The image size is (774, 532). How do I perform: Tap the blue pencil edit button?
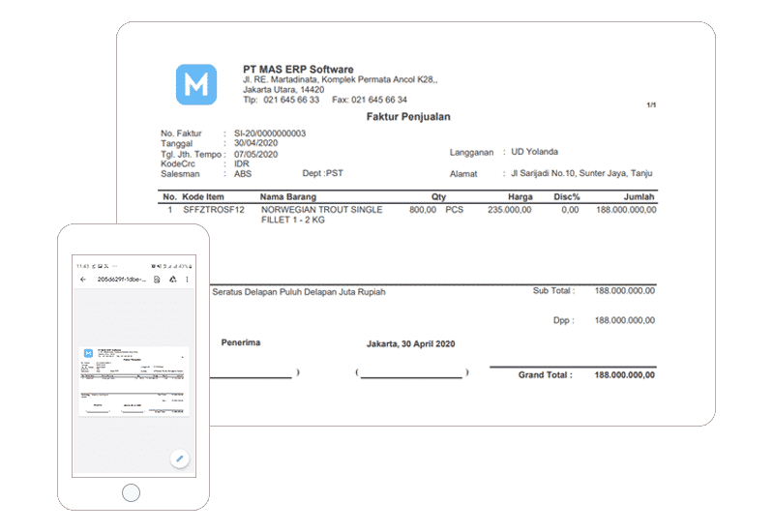tap(179, 458)
